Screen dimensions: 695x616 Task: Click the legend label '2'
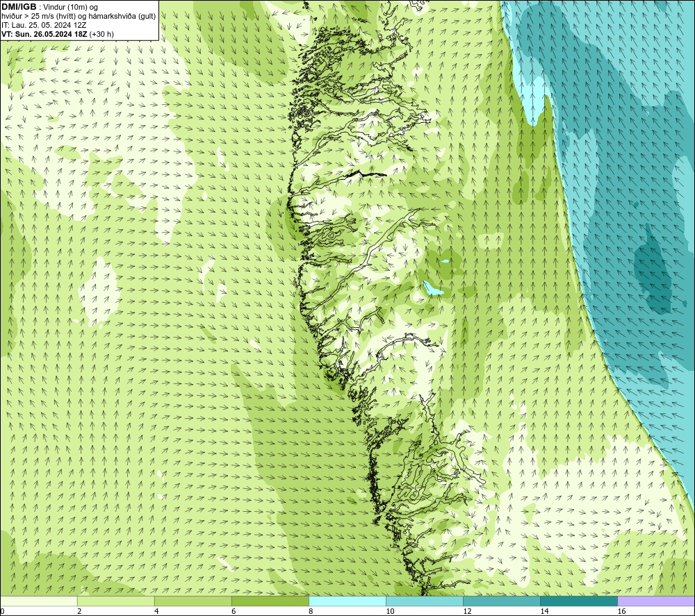click(79, 612)
